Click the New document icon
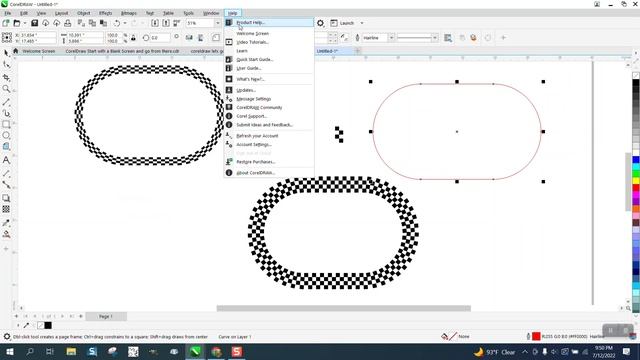The image size is (640, 360). pos(6,23)
